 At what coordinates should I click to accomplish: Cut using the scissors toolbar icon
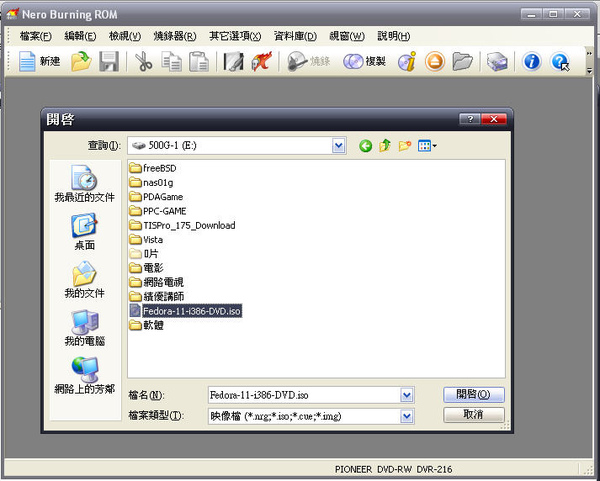[143, 61]
